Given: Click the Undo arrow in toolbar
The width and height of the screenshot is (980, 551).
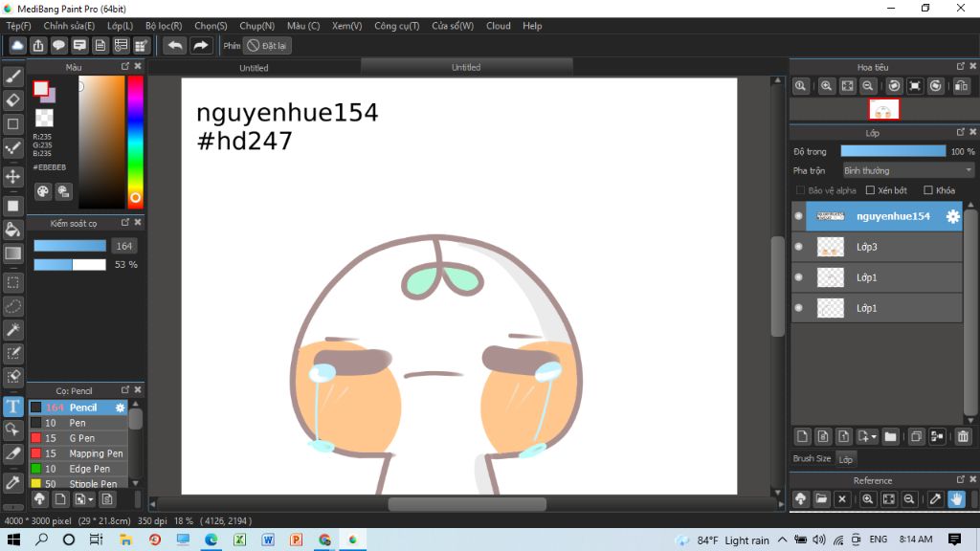Looking at the screenshot, I should coord(175,46).
